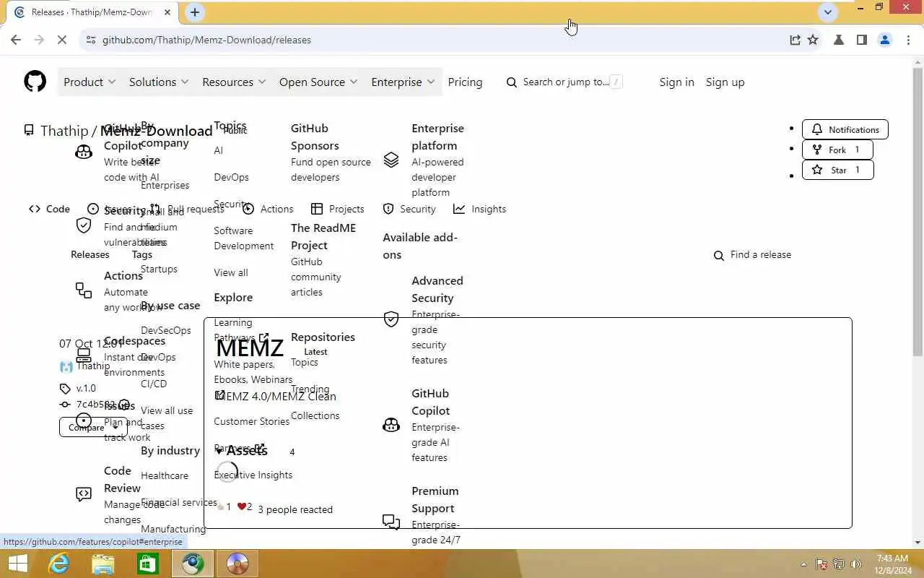This screenshot has height=578, width=924.
Task: Star this repository
Action: [837, 170]
